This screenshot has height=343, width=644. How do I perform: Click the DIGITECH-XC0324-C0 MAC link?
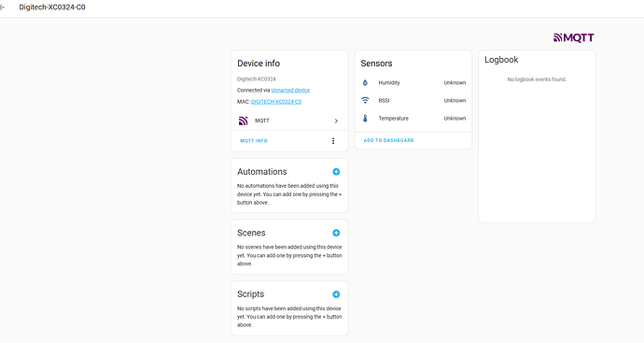tap(276, 102)
